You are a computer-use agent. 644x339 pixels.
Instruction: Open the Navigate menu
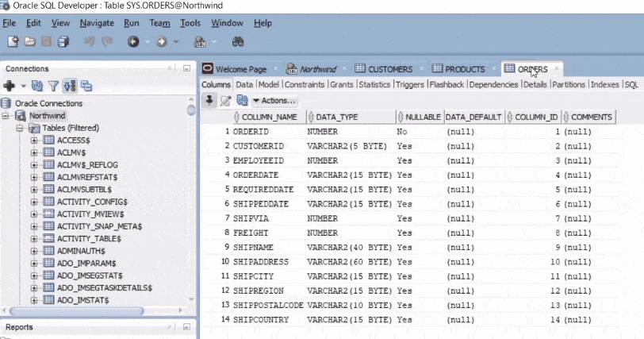click(97, 23)
